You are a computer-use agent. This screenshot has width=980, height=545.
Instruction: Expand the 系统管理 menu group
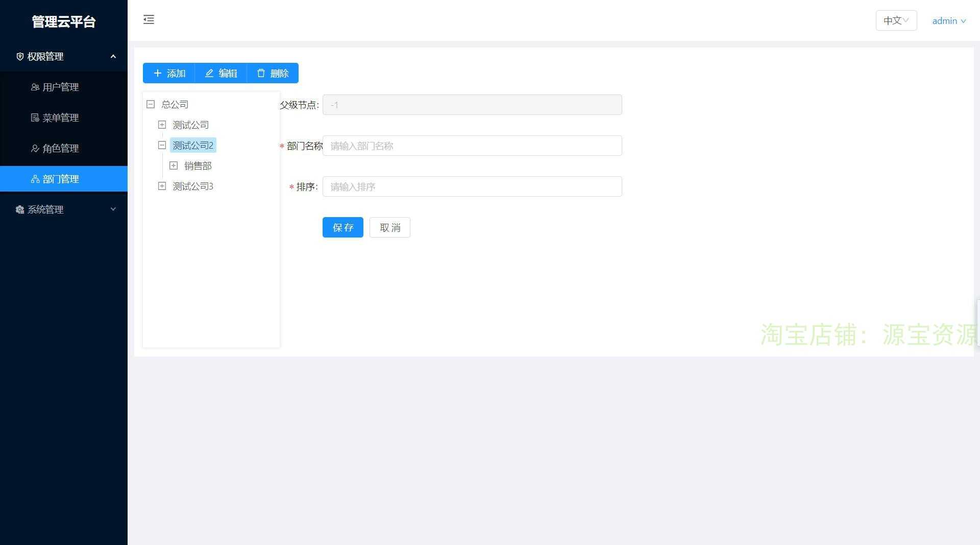(64, 209)
